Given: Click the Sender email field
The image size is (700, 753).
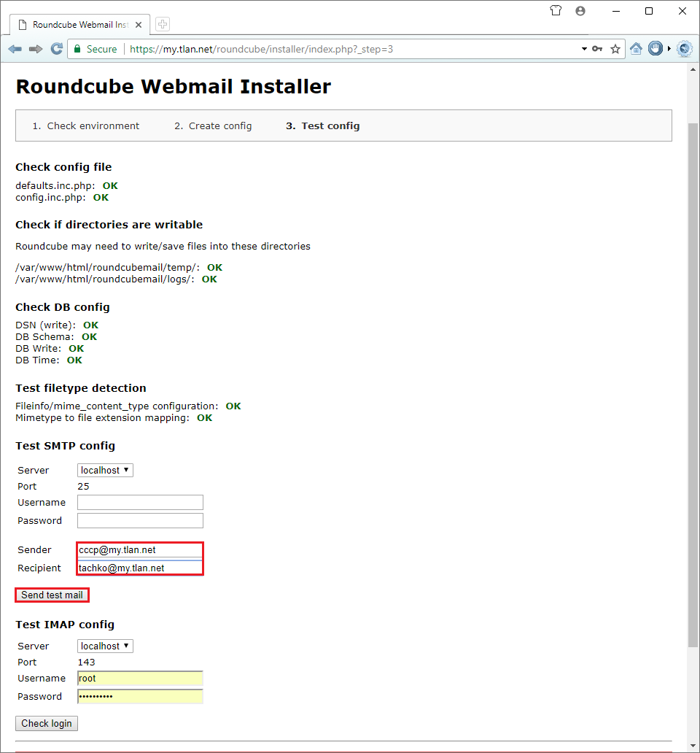Looking at the screenshot, I should point(140,550).
